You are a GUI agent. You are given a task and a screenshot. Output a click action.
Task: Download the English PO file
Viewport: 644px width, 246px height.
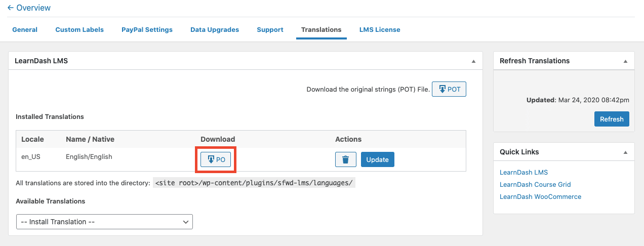[x=216, y=159]
